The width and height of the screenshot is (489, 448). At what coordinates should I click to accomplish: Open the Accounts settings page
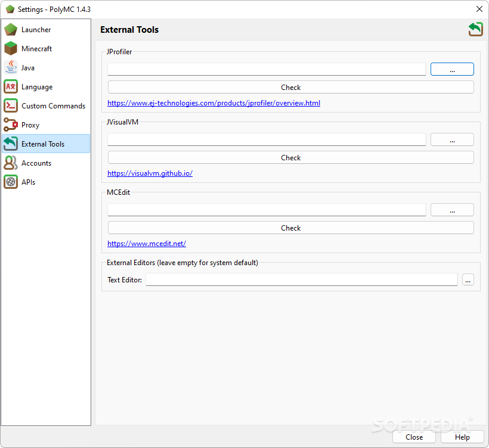46,163
